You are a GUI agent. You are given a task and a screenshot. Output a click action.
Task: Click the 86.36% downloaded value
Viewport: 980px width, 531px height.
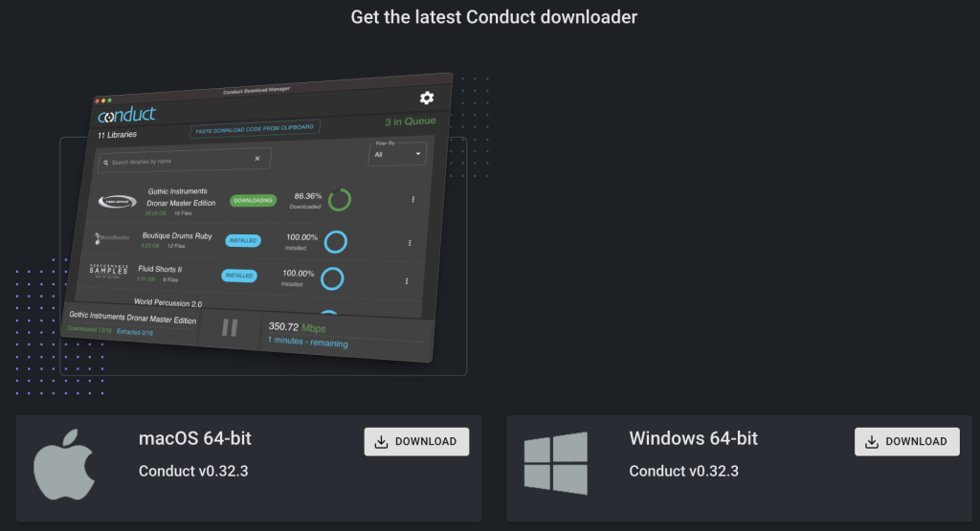click(307, 196)
